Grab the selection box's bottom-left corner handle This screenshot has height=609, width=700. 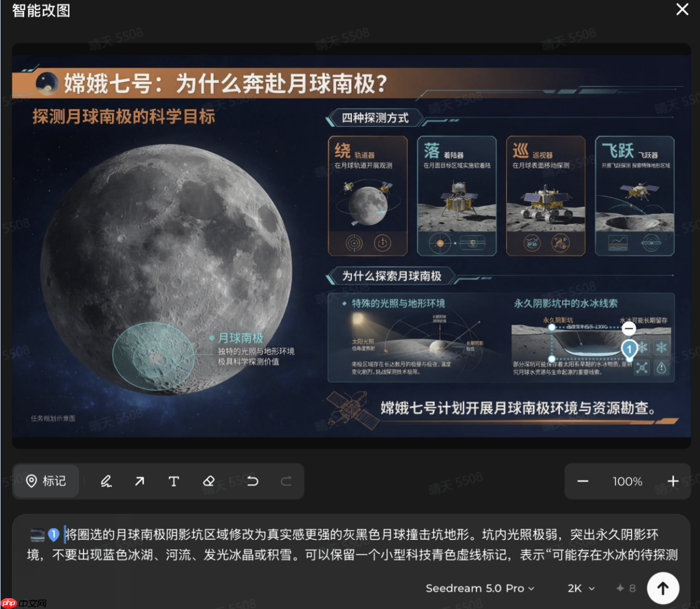click(551, 359)
